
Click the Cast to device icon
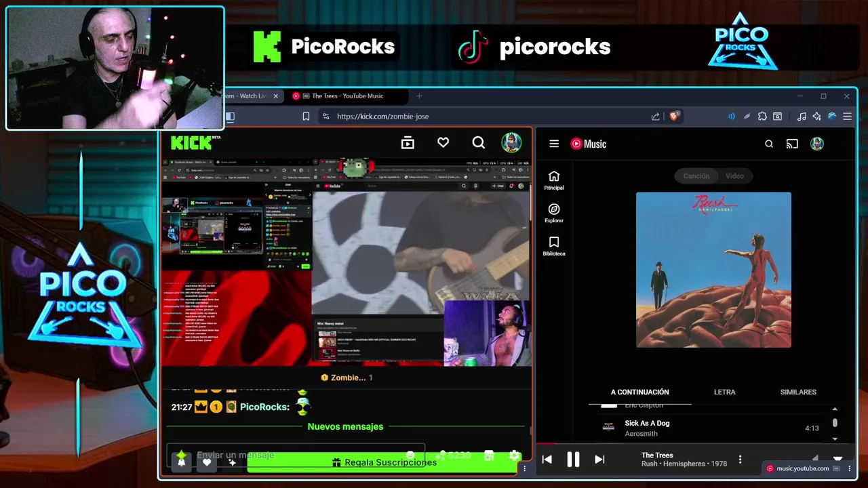(x=792, y=144)
